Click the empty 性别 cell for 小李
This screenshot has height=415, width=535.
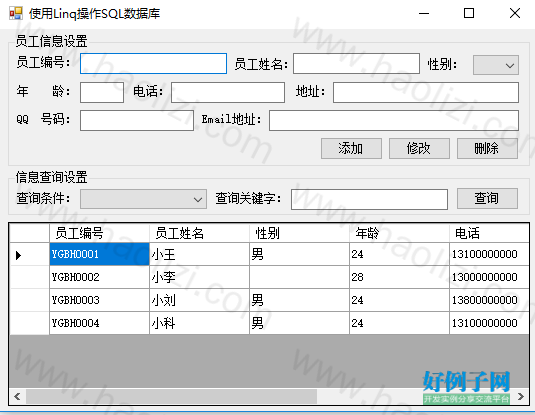tap(299, 277)
